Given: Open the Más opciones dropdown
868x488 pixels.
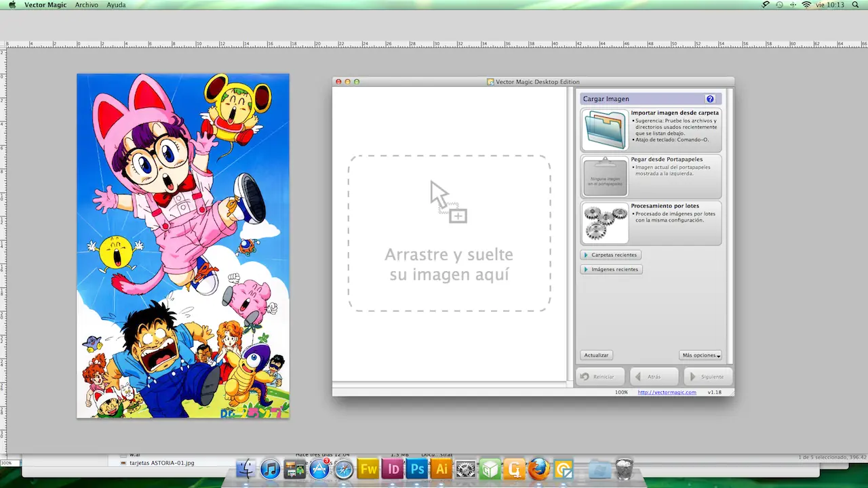Looking at the screenshot, I should 701,355.
